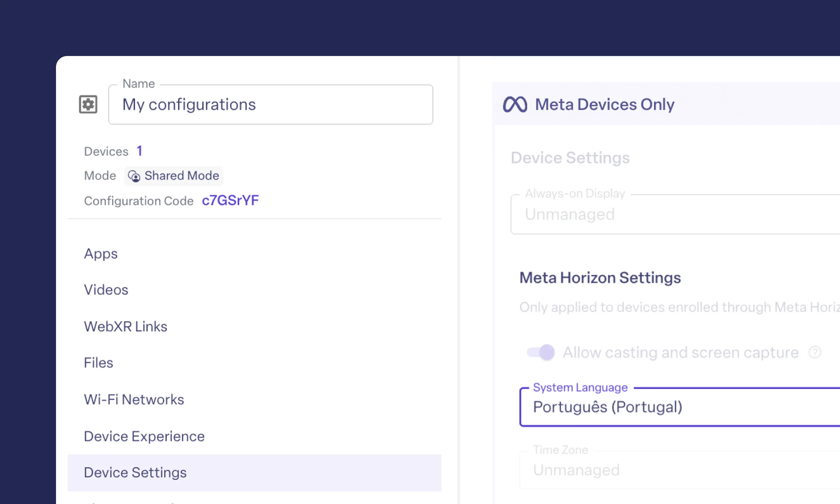Toggle Allow casting and screen capture
Viewport: 840px width, 504px height.
[540, 353]
